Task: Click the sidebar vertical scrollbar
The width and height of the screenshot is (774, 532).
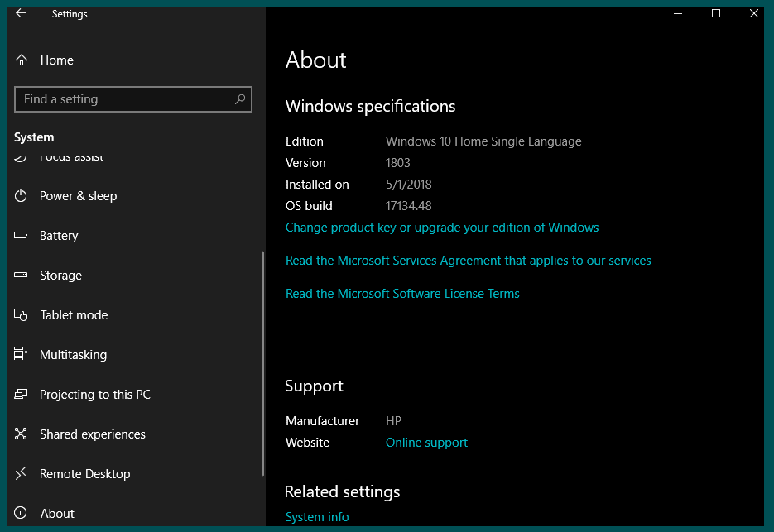Action: (x=263, y=363)
